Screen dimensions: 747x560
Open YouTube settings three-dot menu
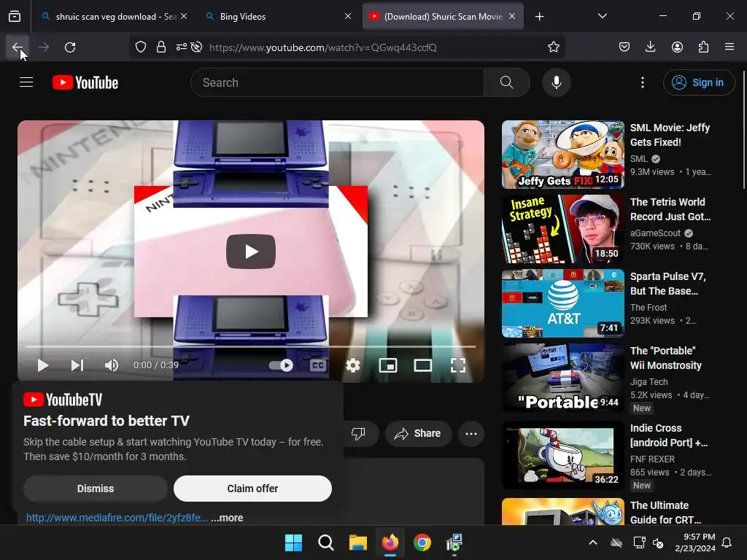point(642,82)
